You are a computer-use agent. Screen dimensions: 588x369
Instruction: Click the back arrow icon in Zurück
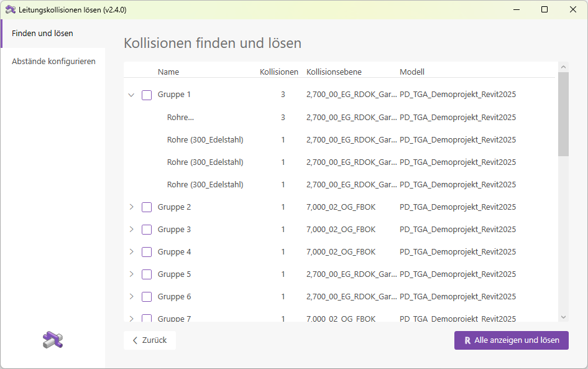click(136, 340)
